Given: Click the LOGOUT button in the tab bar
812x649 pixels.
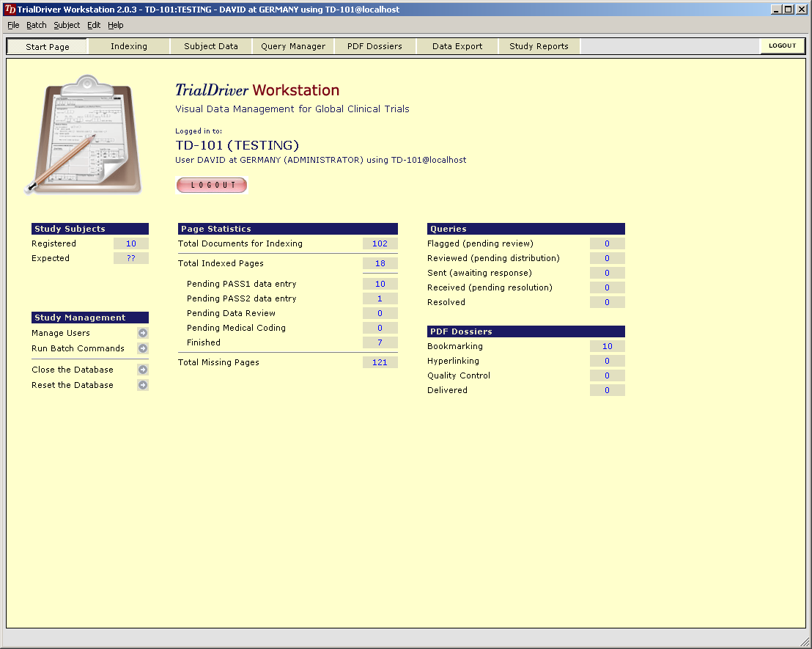Looking at the screenshot, I should point(782,45).
